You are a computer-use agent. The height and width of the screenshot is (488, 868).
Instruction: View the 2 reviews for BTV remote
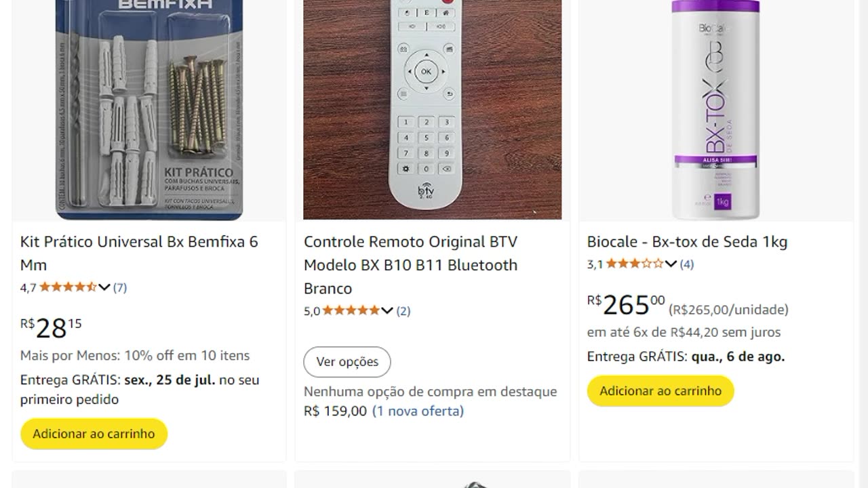pyautogui.click(x=403, y=311)
